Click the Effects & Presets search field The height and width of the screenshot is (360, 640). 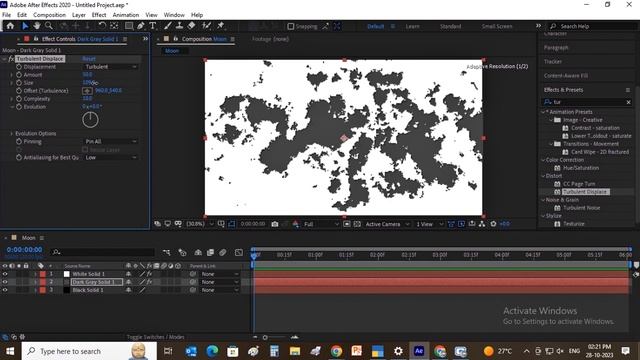tap(587, 102)
